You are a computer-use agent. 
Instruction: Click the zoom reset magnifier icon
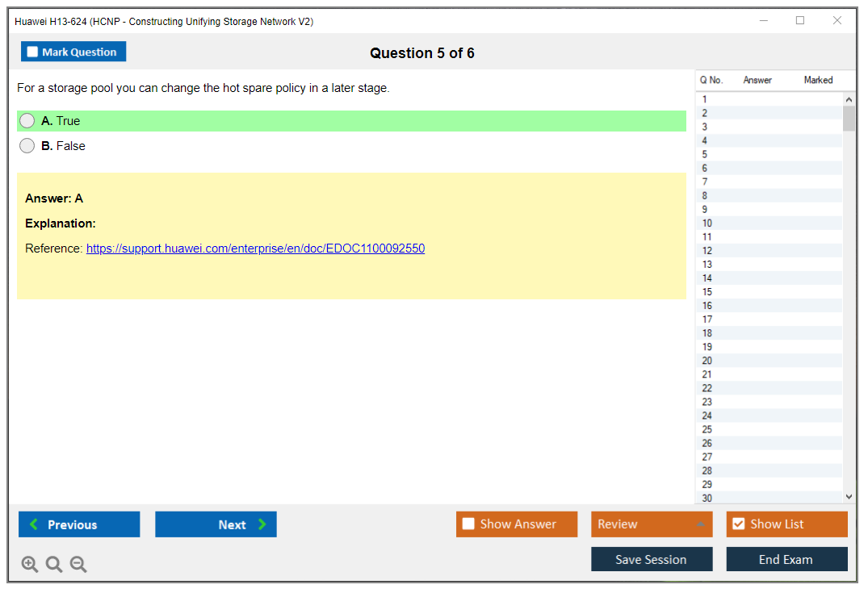(x=54, y=565)
